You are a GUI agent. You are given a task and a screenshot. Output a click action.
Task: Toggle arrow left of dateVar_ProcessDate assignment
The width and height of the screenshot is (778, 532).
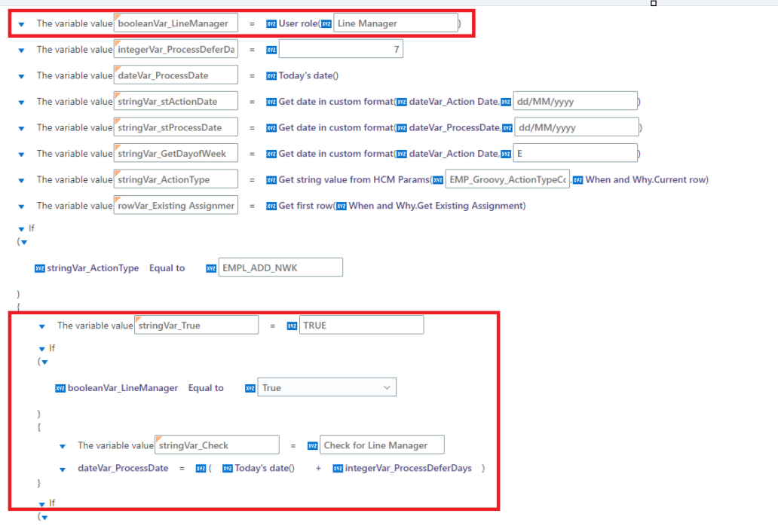[x=63, y=469]
